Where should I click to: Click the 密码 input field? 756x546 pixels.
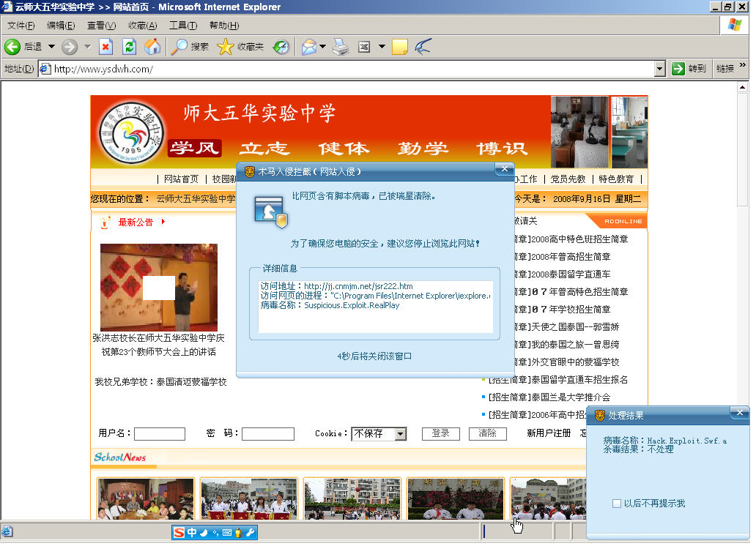[x=268, y=434]
